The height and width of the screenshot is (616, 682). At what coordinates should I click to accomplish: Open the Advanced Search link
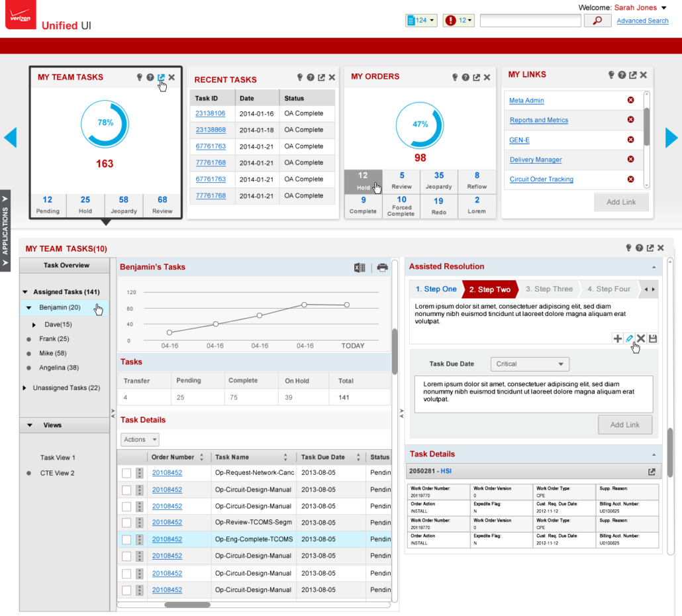(x=642, y=21)
